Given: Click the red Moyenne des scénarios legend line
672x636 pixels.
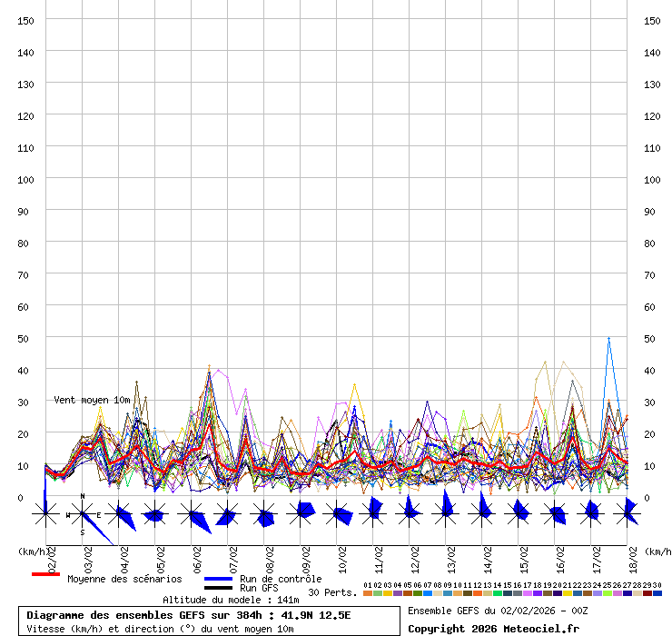Looking at the screenshot, I should click(45, 574).
